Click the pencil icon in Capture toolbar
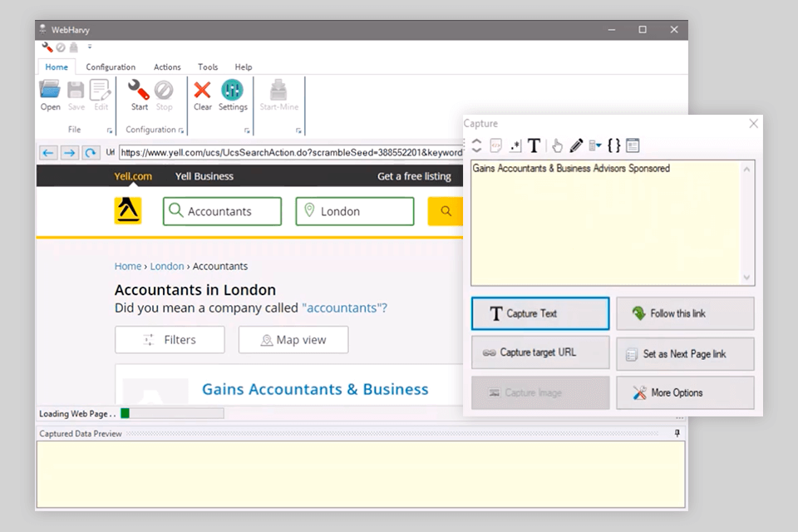The image size is (798, 532). tap(576, 145)
